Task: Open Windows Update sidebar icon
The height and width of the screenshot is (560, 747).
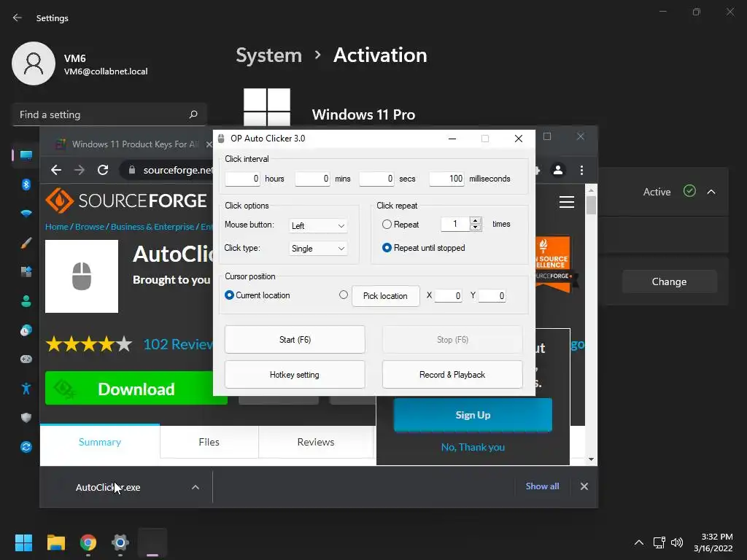Action: 26,447
